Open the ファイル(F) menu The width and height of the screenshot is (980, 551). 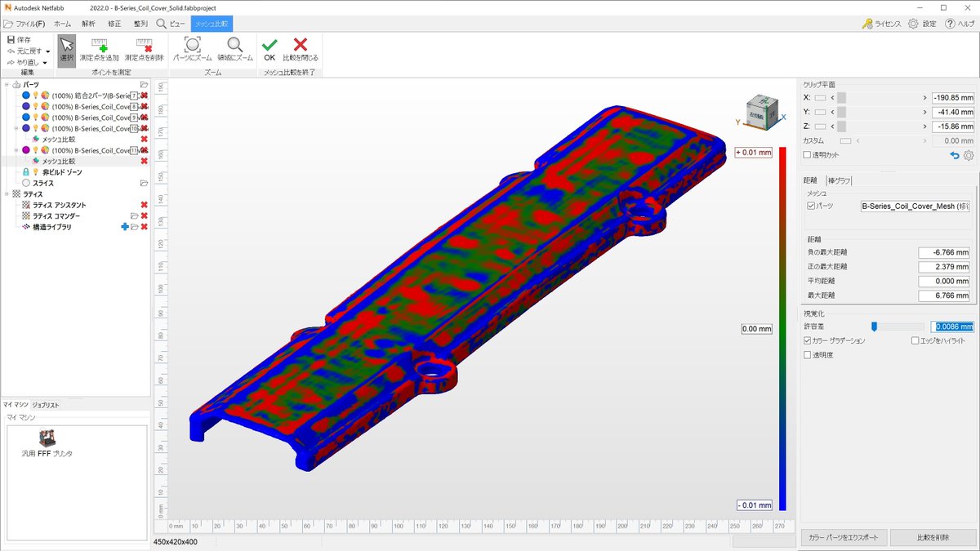pyautogui.click(x=29, y=24)
